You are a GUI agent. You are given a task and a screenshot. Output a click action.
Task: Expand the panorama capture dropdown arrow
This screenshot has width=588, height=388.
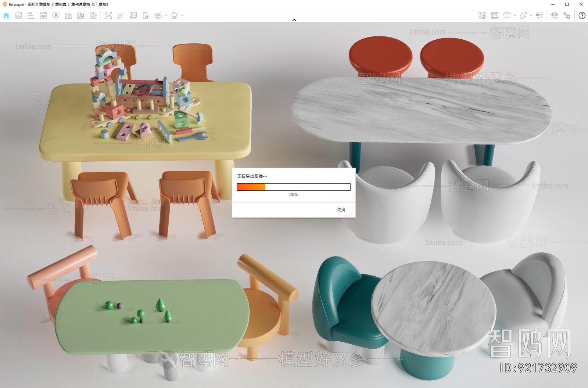(165, 15)
